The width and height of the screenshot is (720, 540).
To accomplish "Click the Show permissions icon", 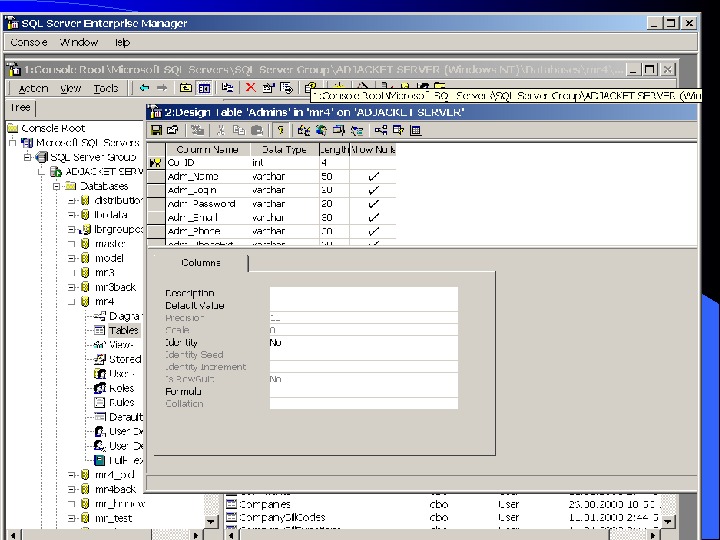I will pyautogui.click(x=357, y=130).
